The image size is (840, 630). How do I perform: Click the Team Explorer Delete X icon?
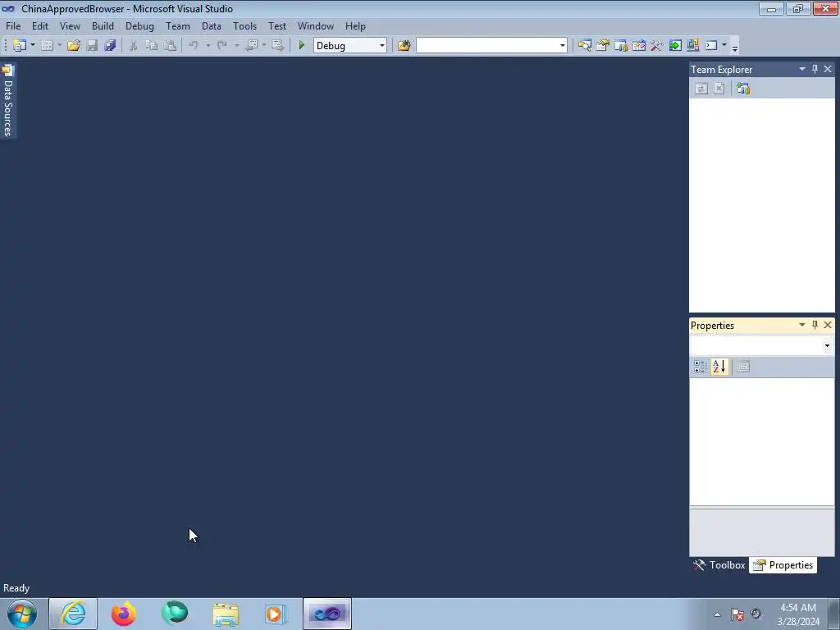(719, 89)
